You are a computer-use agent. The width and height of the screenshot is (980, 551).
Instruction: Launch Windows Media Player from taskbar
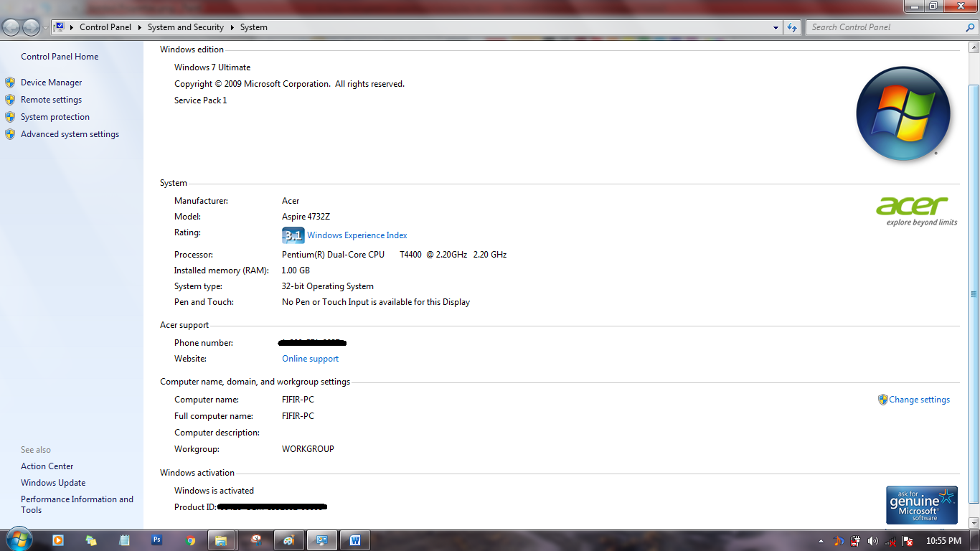point(58,540)
